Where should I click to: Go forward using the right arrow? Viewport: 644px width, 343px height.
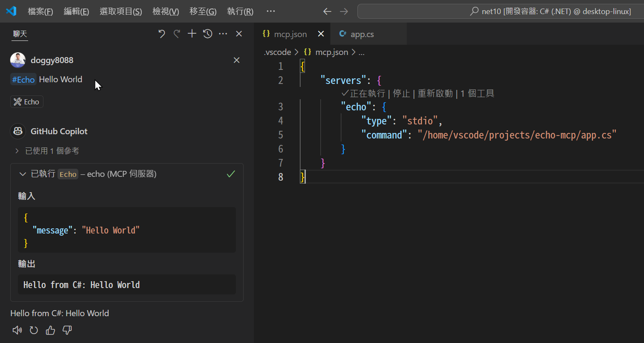tap(344, 12)
